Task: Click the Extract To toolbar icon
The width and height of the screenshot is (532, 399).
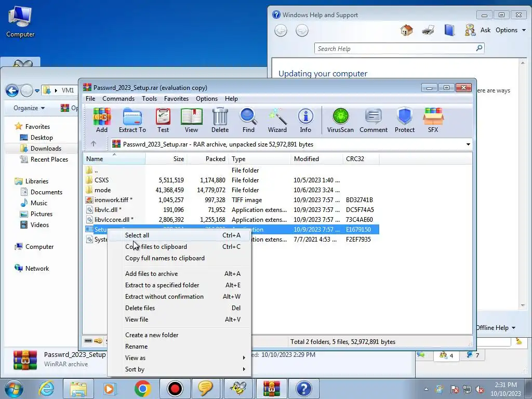Action: point(132,120)
